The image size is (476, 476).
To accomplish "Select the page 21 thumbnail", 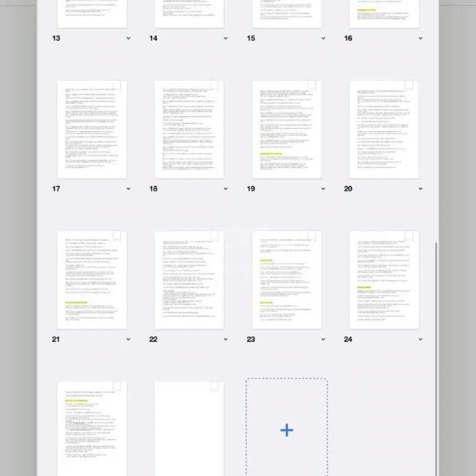I will pyautogui.click(x=92, y=280).
